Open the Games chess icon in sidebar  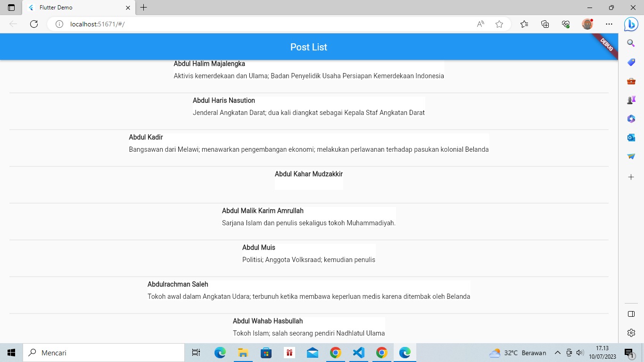point(631,99)
